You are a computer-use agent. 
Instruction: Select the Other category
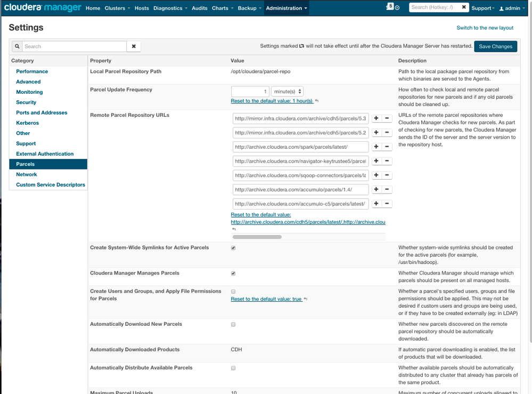tap(23, 133)
